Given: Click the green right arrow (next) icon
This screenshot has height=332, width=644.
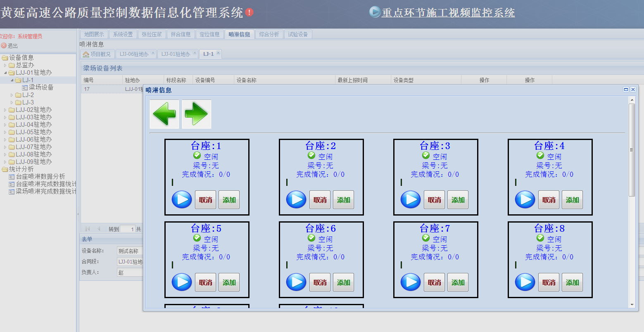Looking at the screenshot, I should point(197,114).
